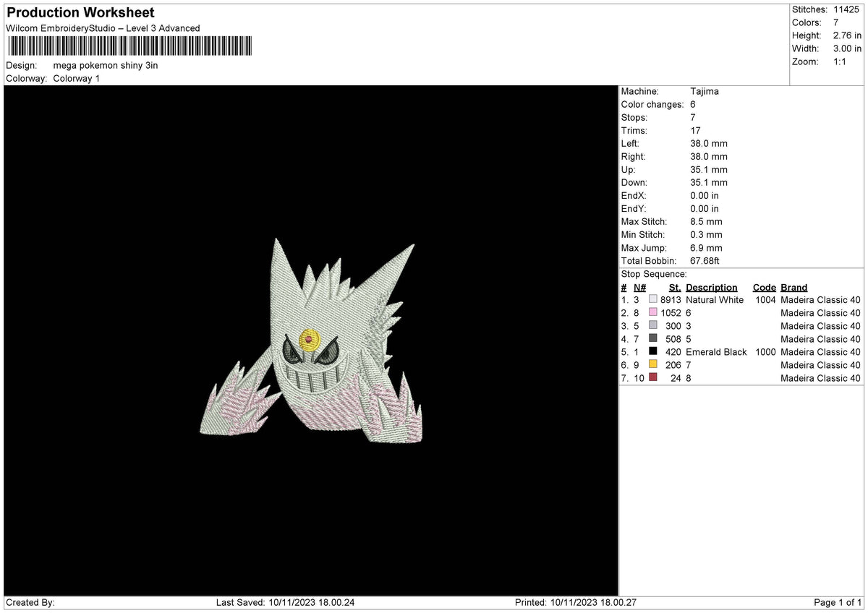Viewport: 868px width, 613px height.
Task: Click the 'Production Worksheet' title
Action: [x=80, y=13]
